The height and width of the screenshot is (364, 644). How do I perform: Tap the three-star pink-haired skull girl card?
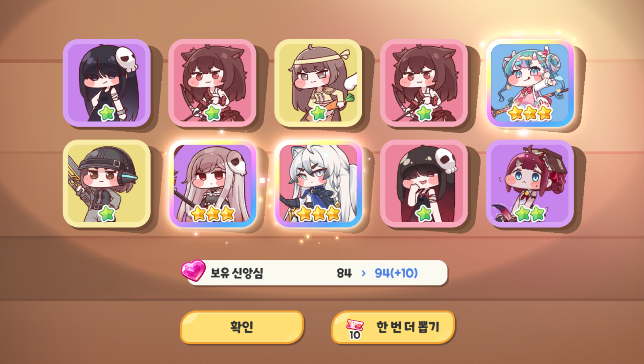point(213,184)
